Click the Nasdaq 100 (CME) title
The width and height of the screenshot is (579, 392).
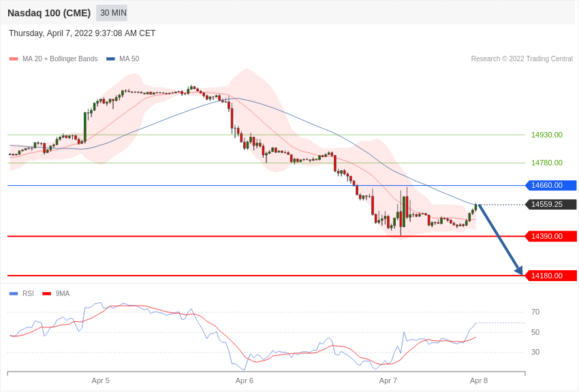[x=49, y=13]
